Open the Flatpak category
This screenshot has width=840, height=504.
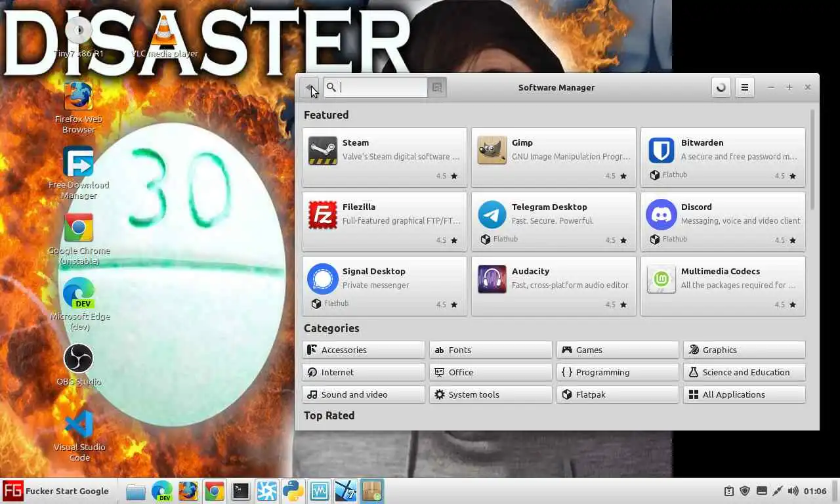[618, 394]
